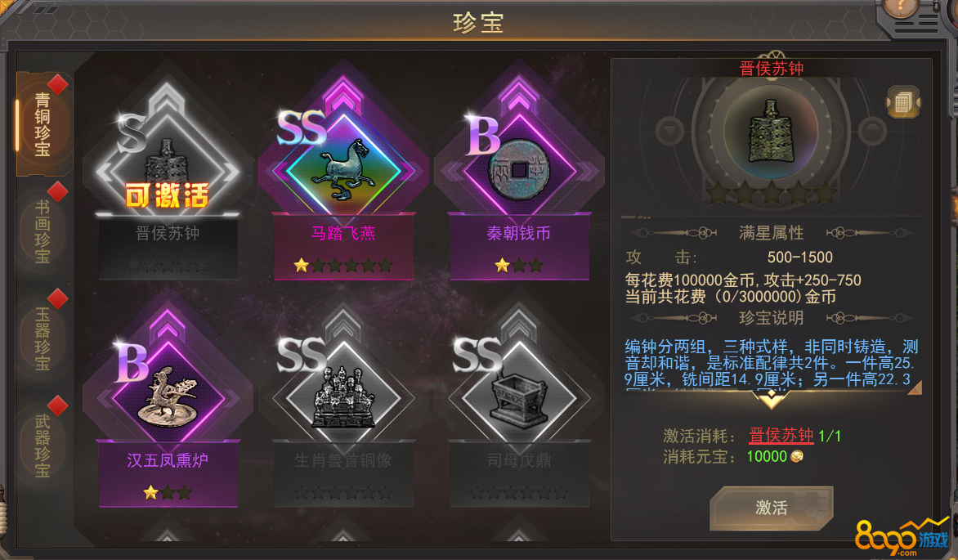This screenshot has width=958, height=560.
Task: Switch to 玉器珍宝 tab
Action: coord(43,338)
